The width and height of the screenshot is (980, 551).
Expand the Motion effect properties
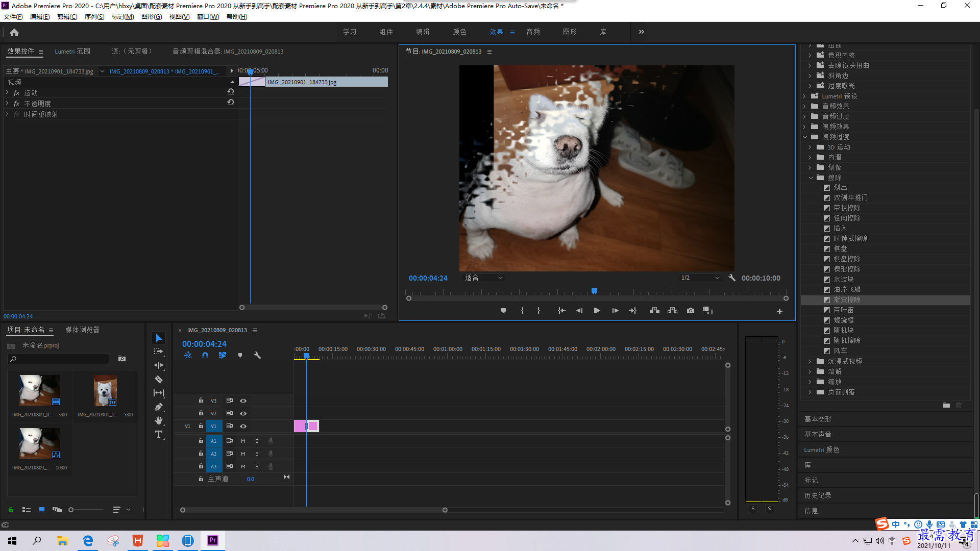pyautogui.click(x=7, y=92)
